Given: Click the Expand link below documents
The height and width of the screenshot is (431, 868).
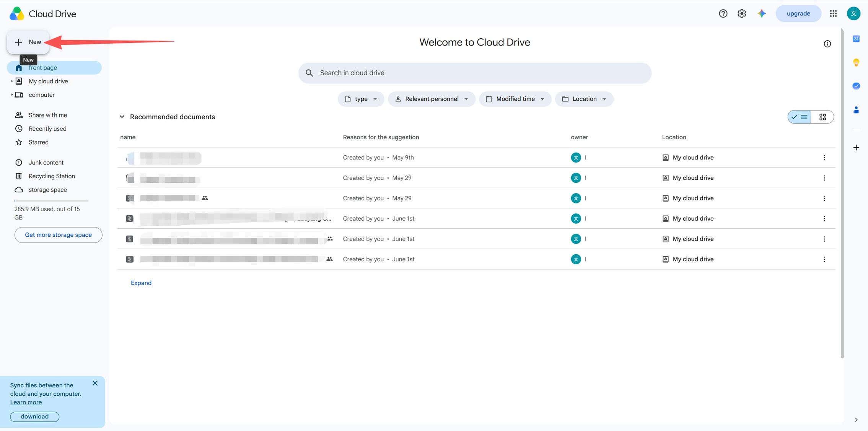Looking at the screenshot, I should tap(141, 283).
